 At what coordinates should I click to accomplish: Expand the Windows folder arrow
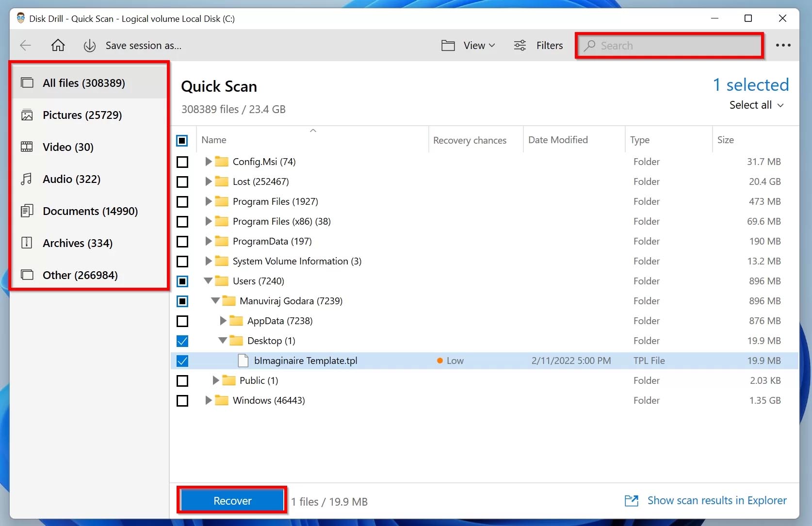pyautogui.click(x=208, y=400)
